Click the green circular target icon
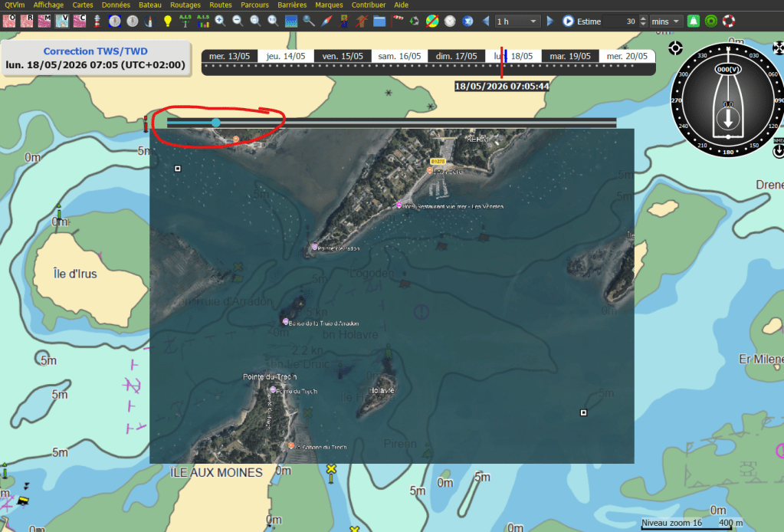 point(711,21)
